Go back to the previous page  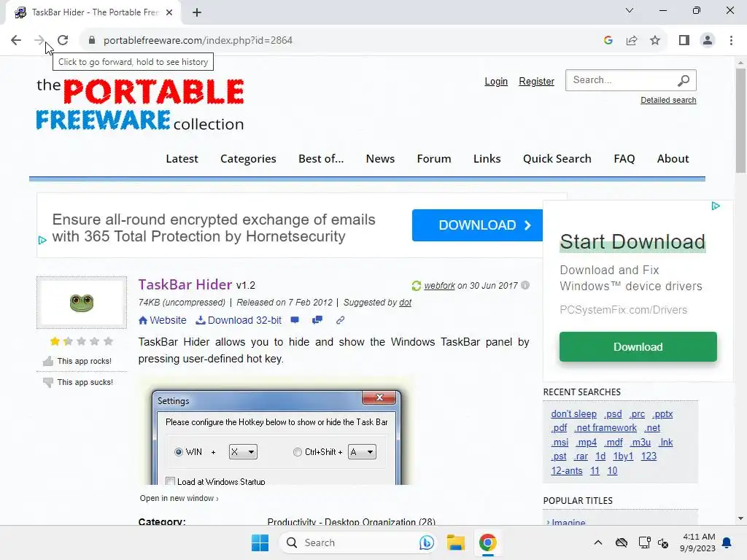coord(16,41)
